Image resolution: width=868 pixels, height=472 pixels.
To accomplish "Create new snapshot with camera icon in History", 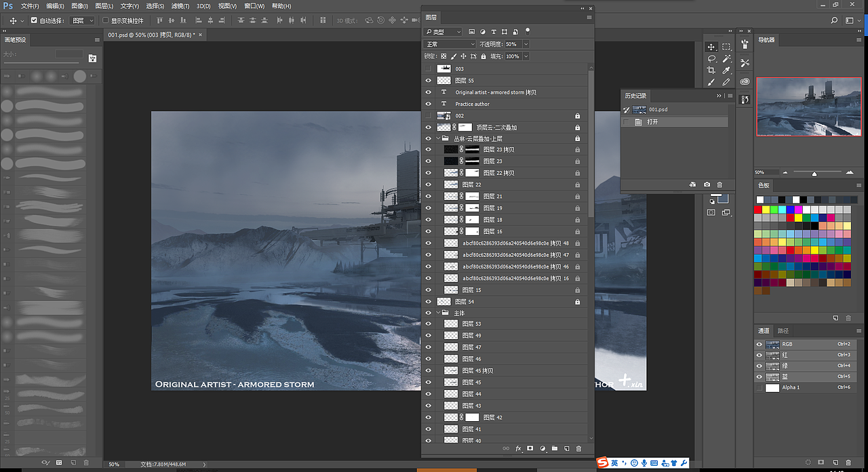I will [707, 184].
